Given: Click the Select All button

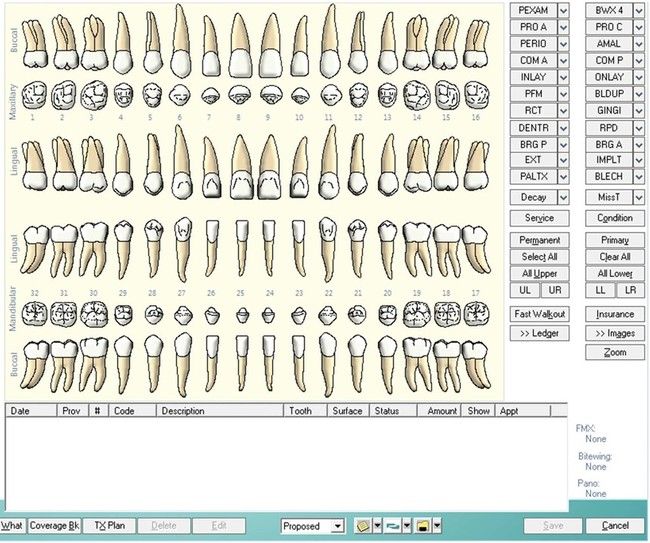Looking at the screenshot, I should [x=540, y=257].
